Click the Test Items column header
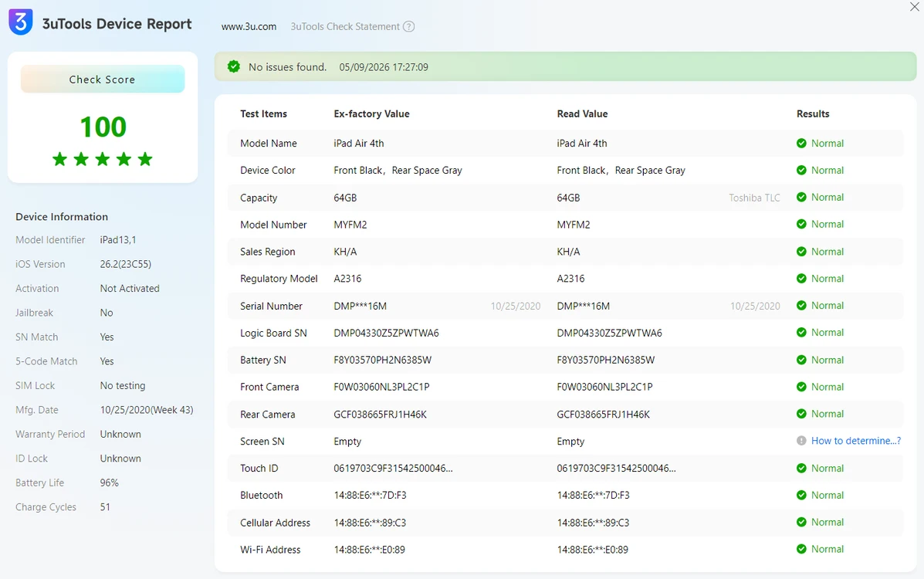Image resolution: width=924 pixels, height=579 pixels. 263,113
